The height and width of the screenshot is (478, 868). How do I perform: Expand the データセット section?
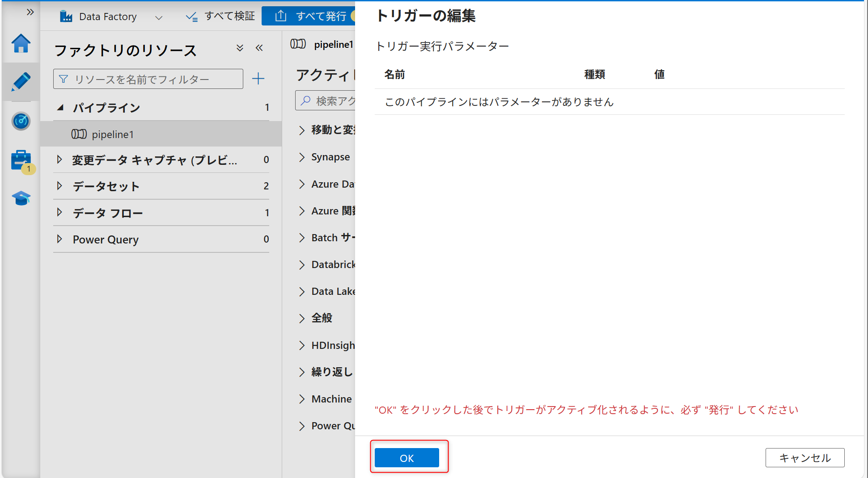59,186
